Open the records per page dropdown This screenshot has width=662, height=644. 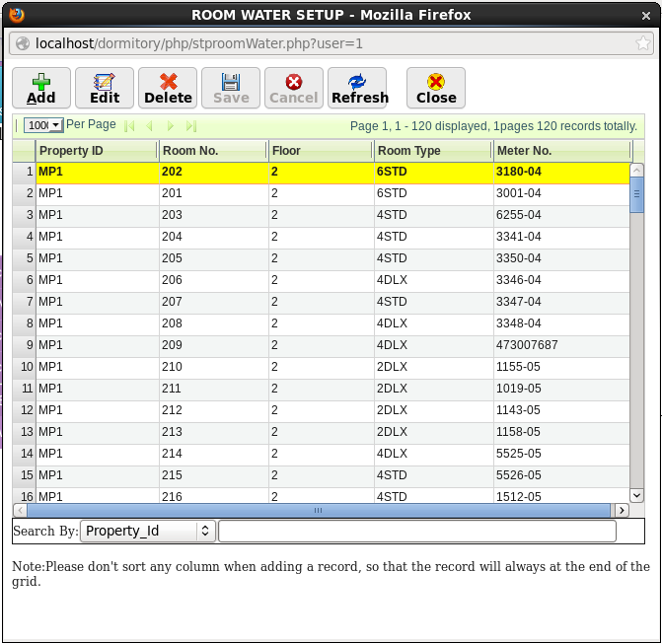44,125
